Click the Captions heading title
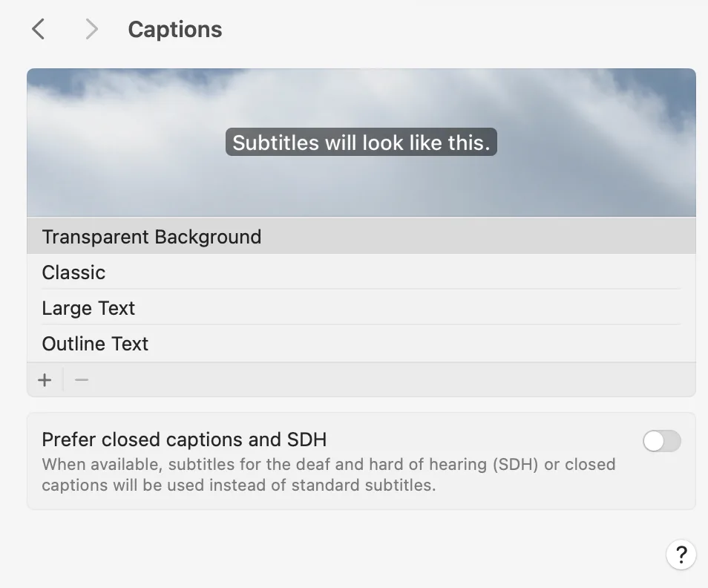Viewport: 708px width, 588px height. (x=175, y=29)
